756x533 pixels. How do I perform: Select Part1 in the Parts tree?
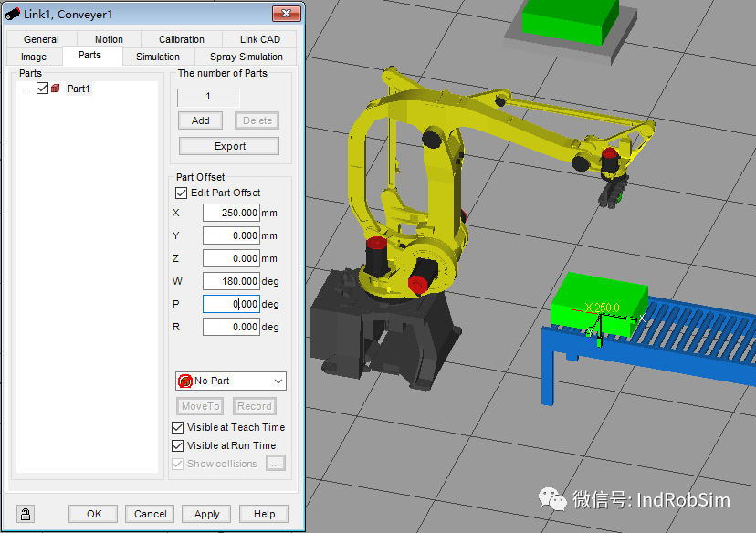79,89
